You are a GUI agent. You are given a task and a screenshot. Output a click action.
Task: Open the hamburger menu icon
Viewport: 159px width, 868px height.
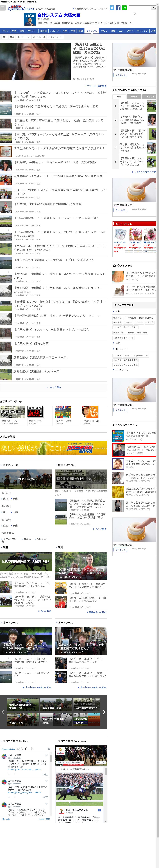coord(3,8)
